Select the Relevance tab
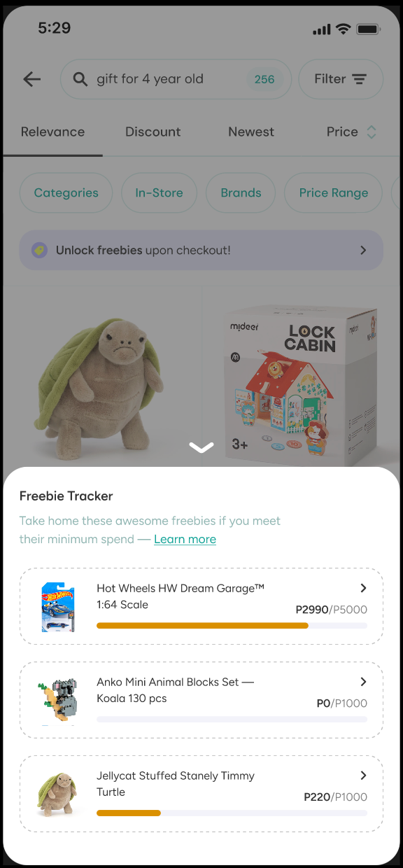The image size is (403, 868). [x=52, y=132]
